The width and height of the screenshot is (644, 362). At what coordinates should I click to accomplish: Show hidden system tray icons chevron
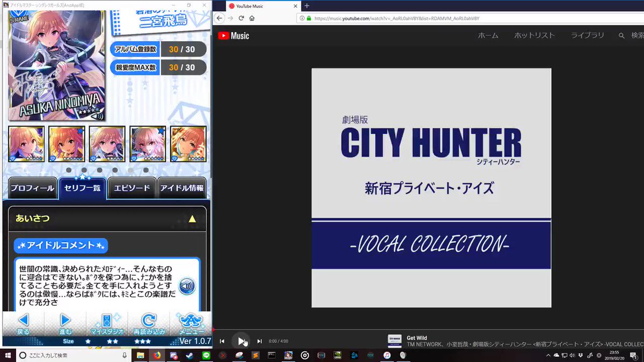pos(548,355)
